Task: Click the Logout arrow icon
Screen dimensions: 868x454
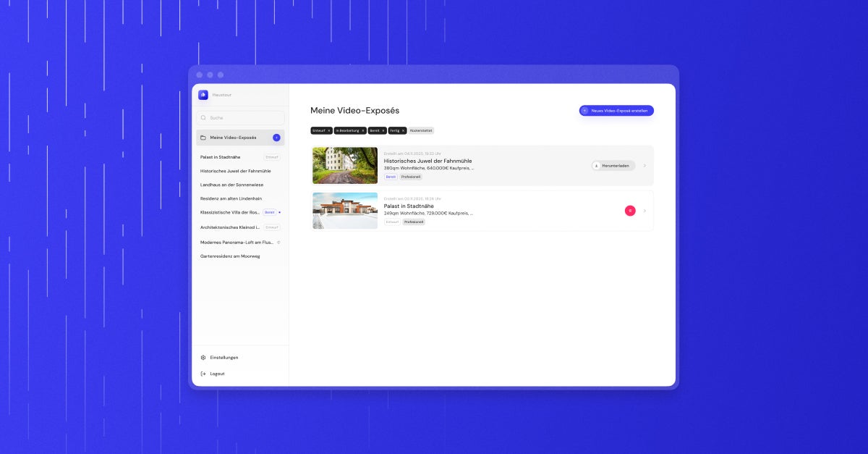Action: (203, 374)
